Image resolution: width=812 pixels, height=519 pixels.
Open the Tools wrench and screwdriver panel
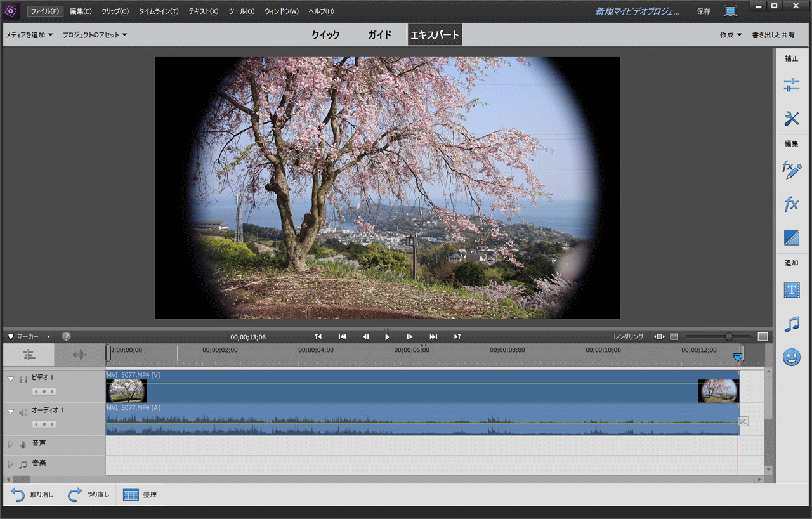[x=791, y=118]
